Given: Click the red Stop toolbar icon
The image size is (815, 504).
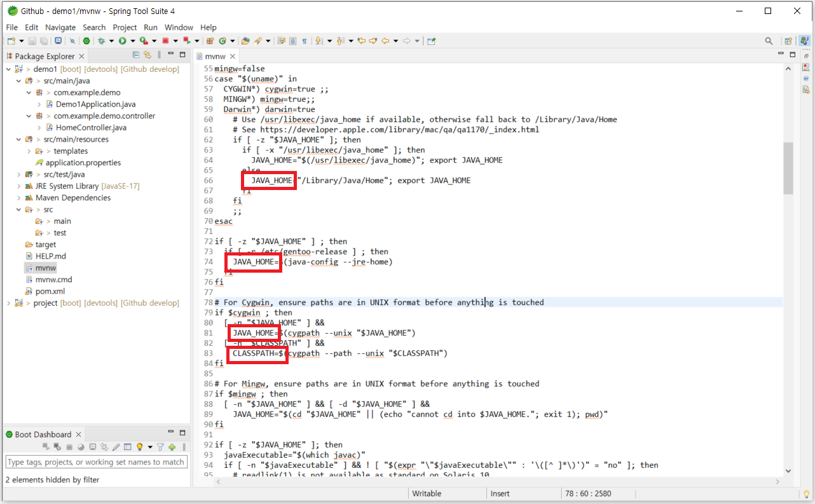Looking at the screenshot, I should 165,41.
